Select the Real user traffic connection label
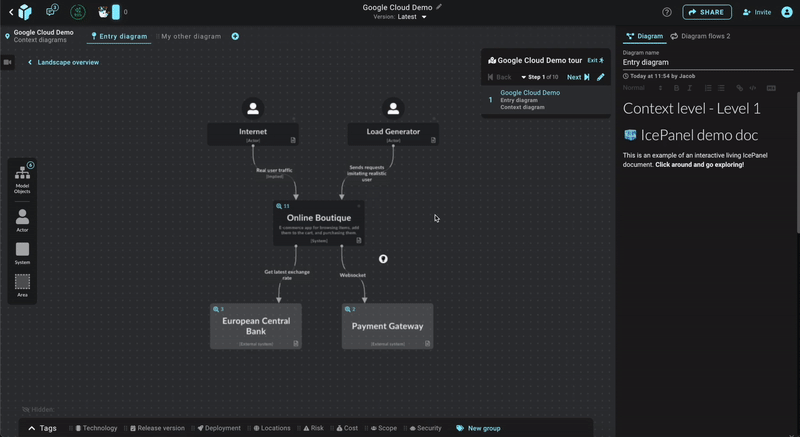 (x=274, y=170)
